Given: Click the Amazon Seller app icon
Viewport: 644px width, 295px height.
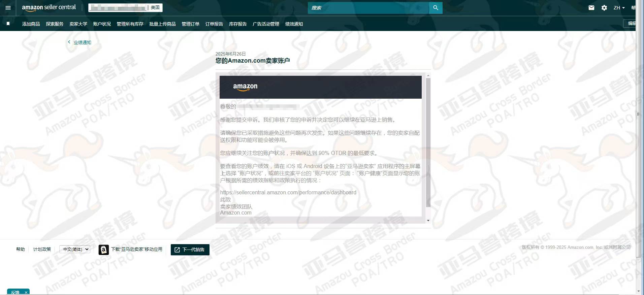Looking at the screenshot, I should (103, 250).
